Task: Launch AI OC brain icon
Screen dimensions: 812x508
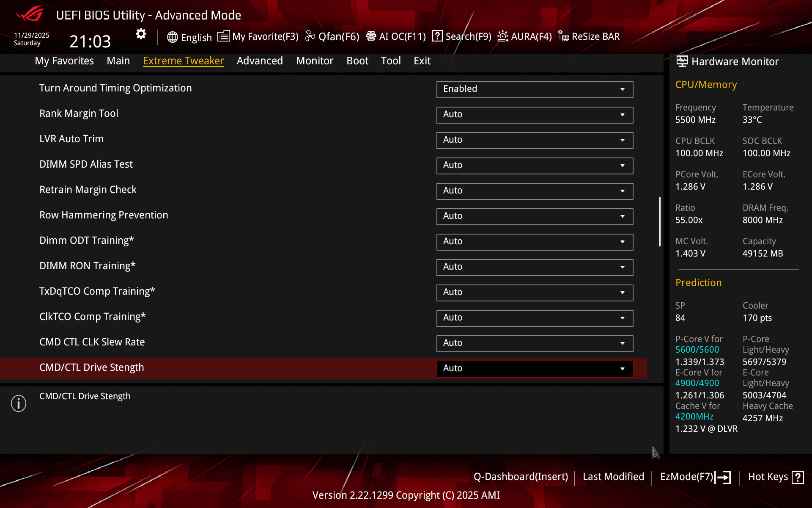Action: click(371, 36)
